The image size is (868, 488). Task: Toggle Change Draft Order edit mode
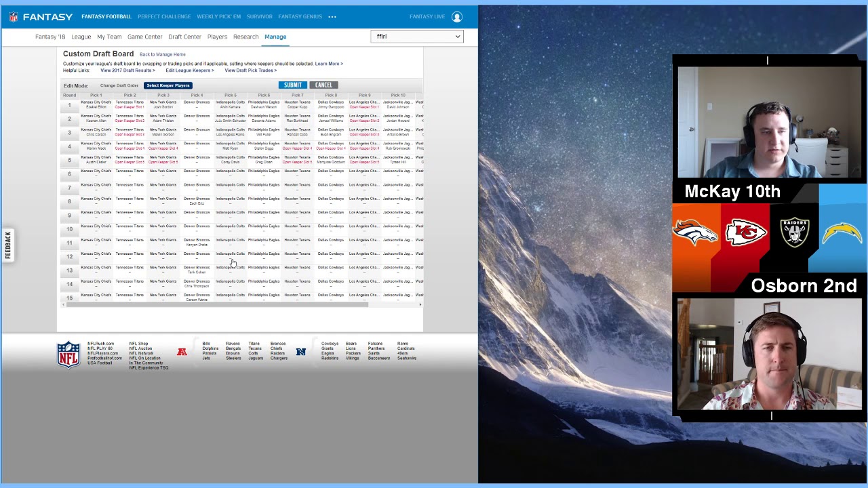(119, 85)
